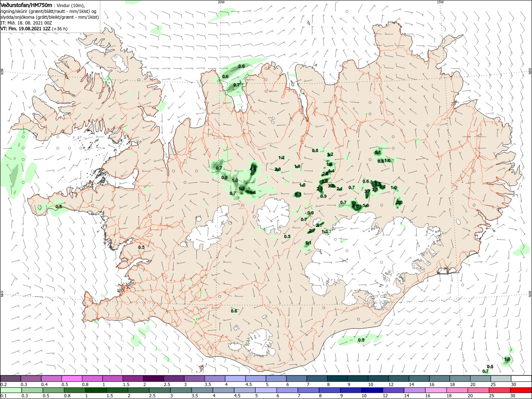The width and height of the screenshot is (532, 399).
Task: Click the 20W longitude label
Action: tap(221, 2)
